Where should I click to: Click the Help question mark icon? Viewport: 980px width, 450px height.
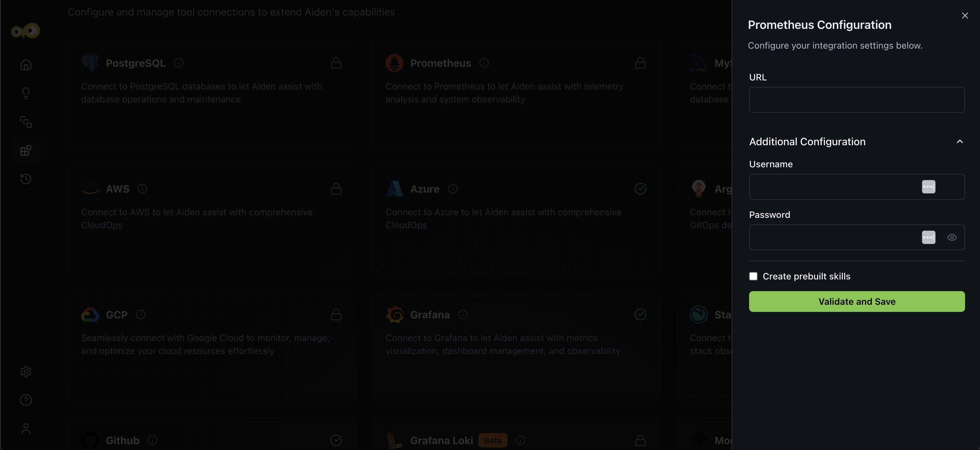(26, 400)
